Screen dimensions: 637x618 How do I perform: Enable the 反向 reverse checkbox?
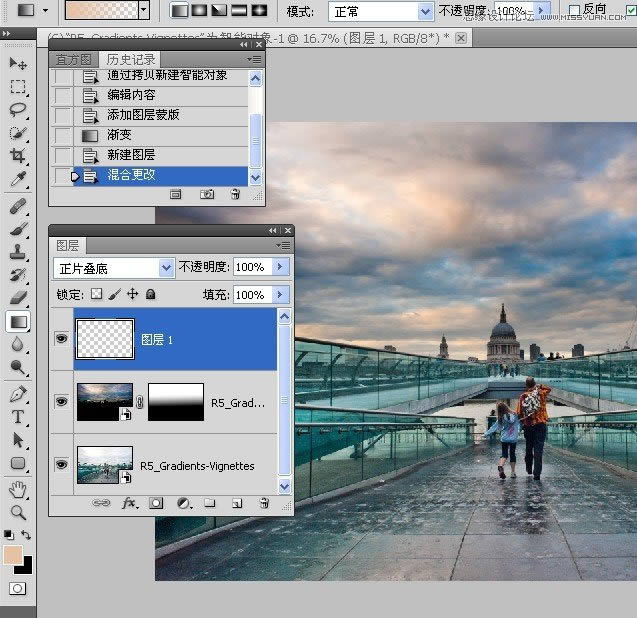pos(574,9)
